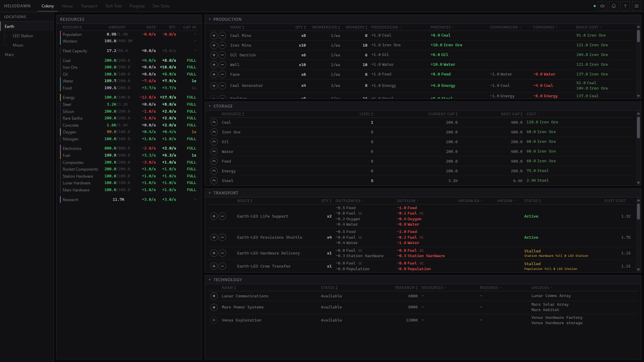Open the hamburger menu icon
This screenshot has width=644, height=362.
click(x=637, y=6)
